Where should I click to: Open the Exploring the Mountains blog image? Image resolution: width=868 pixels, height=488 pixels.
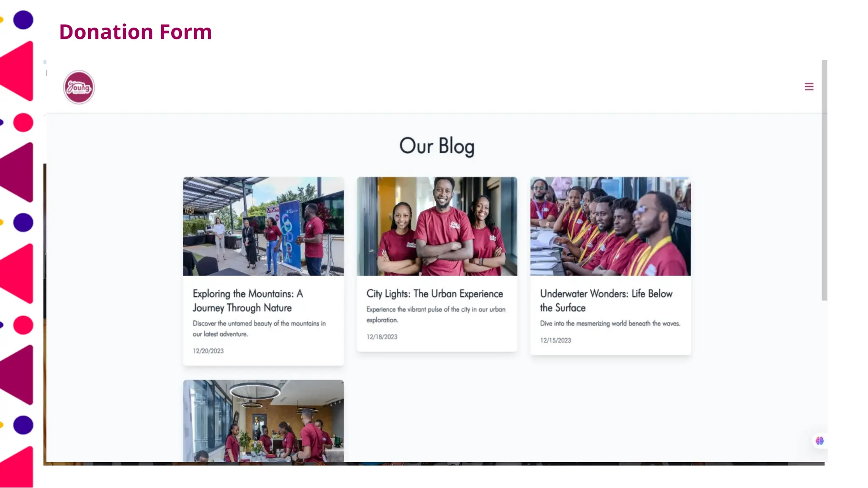tap(263, 227)
